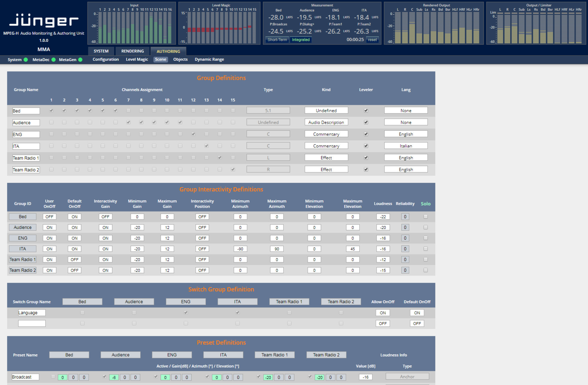The image size is (588, 385).
Task: Assign channel 1 to the ENG group
Action: coord(51,134)
